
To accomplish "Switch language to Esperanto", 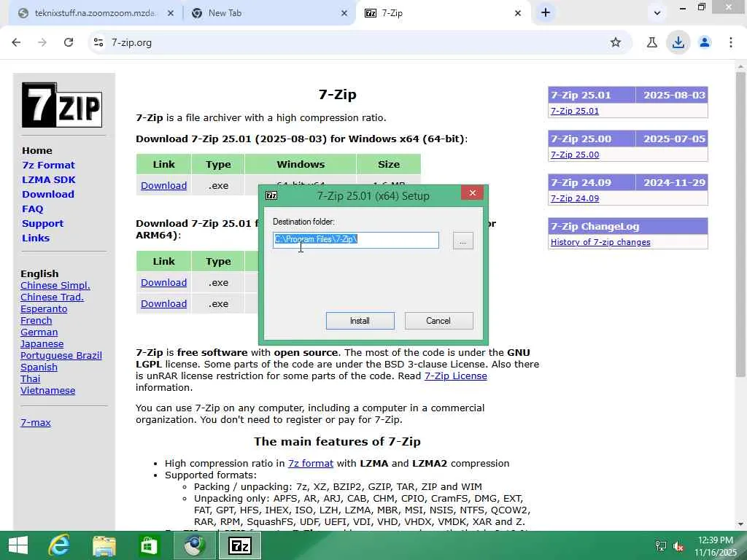I will click(x=44, y=309).
